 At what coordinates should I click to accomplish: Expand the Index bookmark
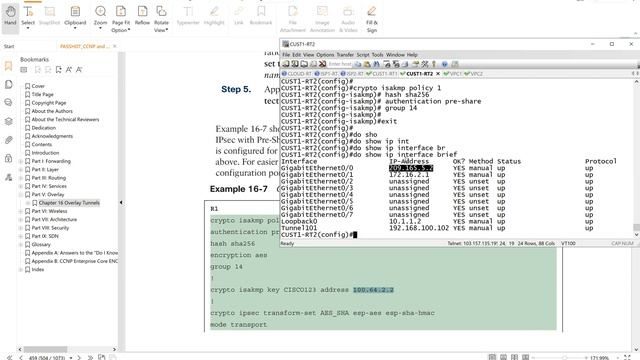coord(21,269)
